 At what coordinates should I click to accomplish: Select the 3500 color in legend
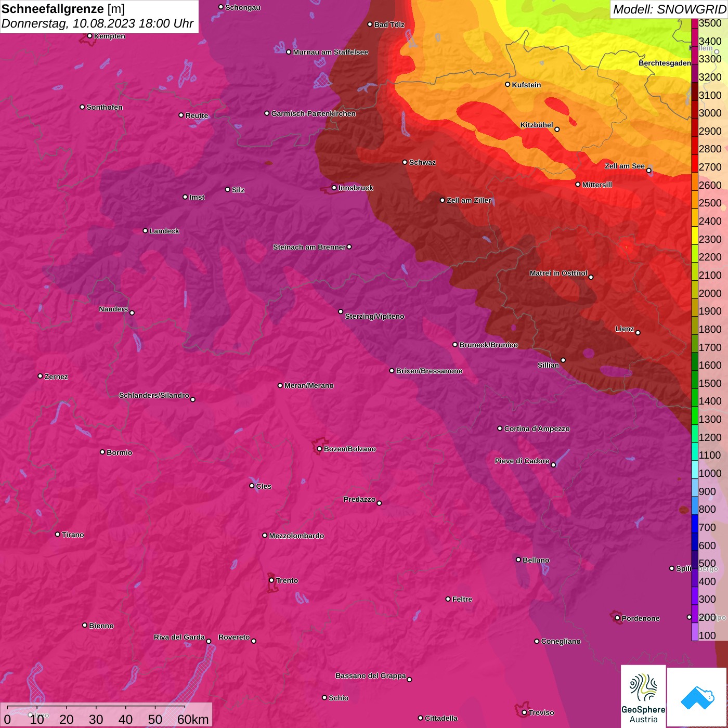point(695,23)
